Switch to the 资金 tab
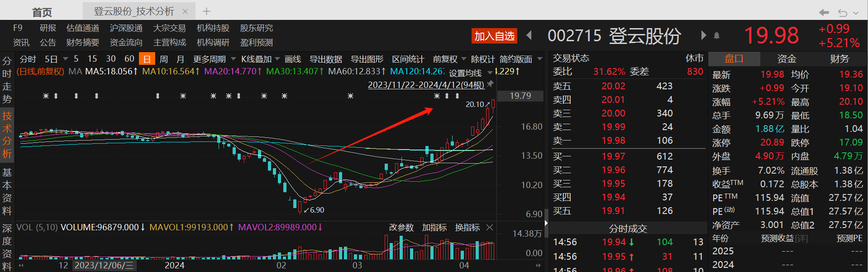 coord(787,58)
